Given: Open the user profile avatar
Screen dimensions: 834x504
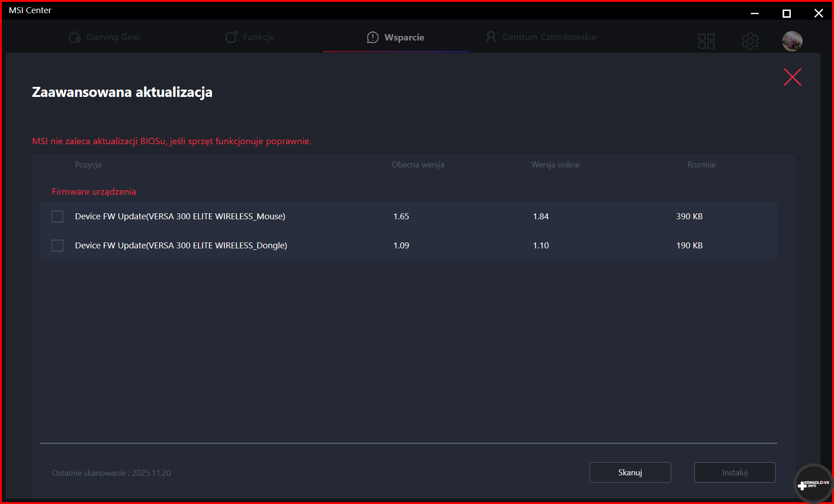Looking at the screenshot, I should (x=792, y=41).
